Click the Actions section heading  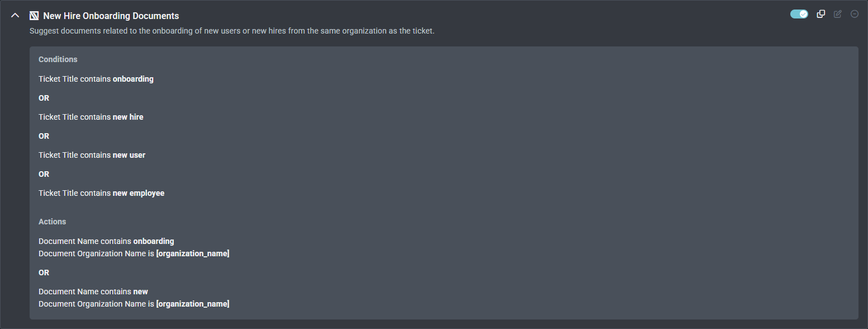(53, 222)
